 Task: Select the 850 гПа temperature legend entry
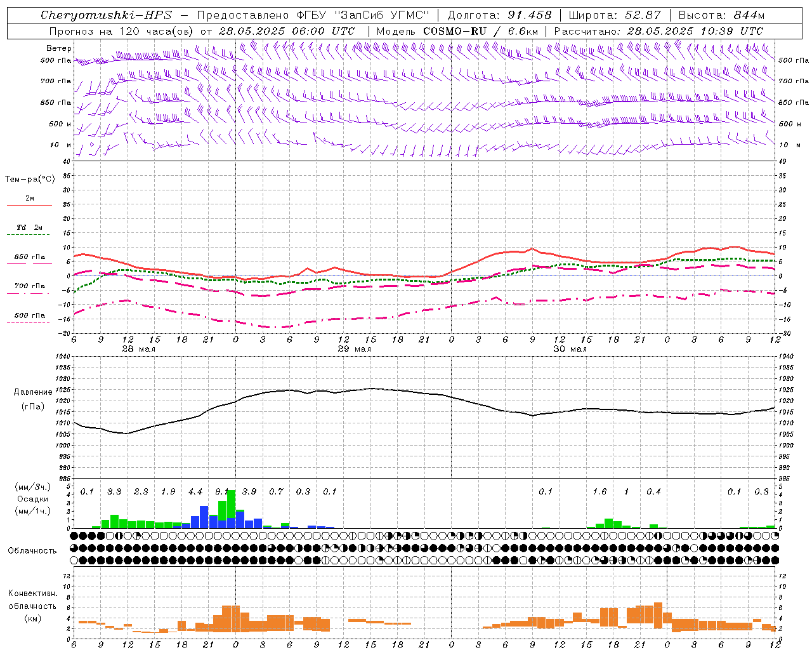[30, 257]
